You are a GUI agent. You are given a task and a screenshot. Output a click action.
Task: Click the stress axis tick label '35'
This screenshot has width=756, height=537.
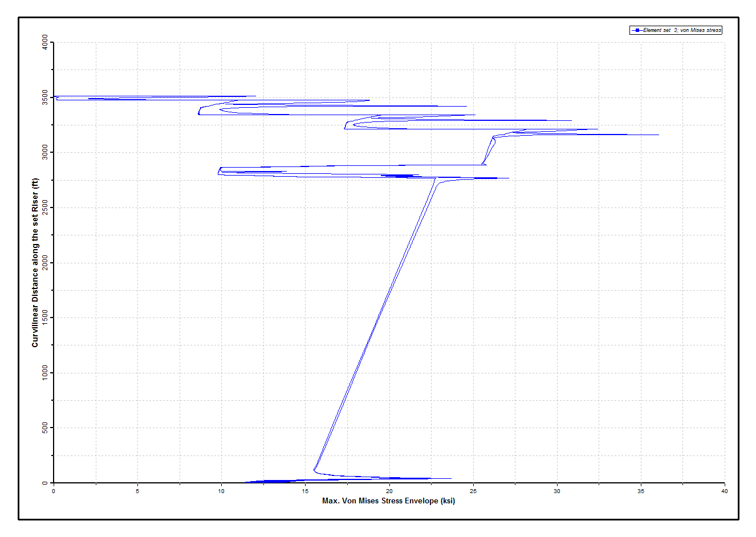coord(641,491)
